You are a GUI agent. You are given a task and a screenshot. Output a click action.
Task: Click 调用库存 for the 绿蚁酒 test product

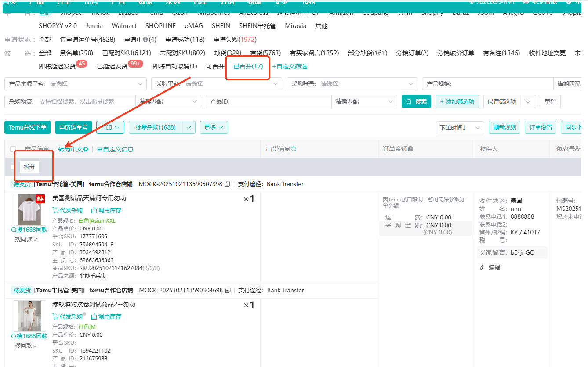point(106,317)
